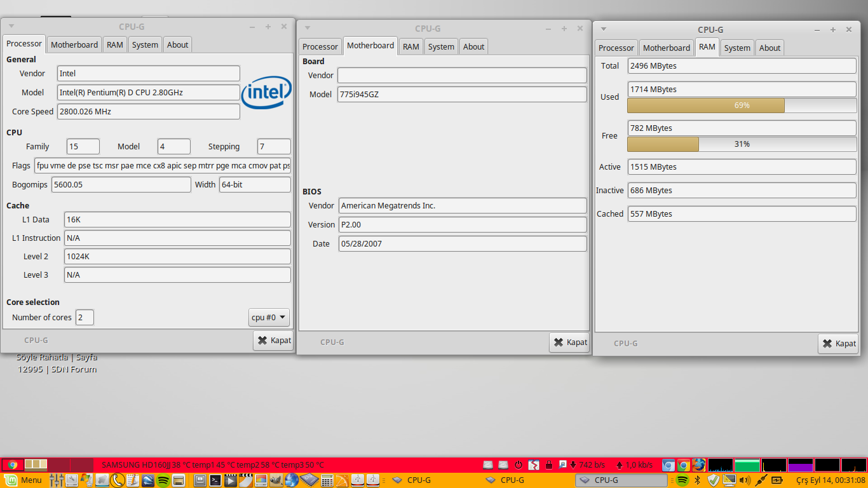Viewport: 868px width, 488px height.
Task: Open the Bluetooth tray indicator
Action: pos(697,480)
